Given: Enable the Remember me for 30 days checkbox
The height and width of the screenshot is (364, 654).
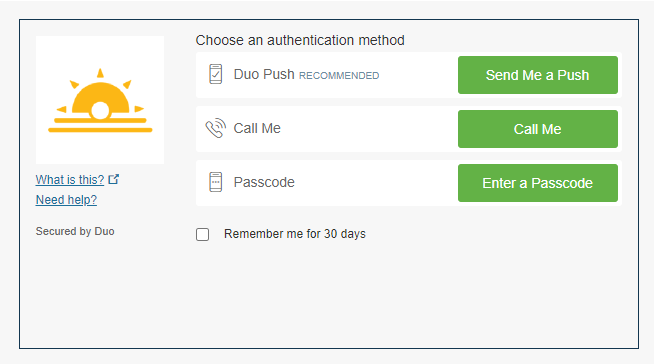Looking at the screenshot, I should (203, 234).
